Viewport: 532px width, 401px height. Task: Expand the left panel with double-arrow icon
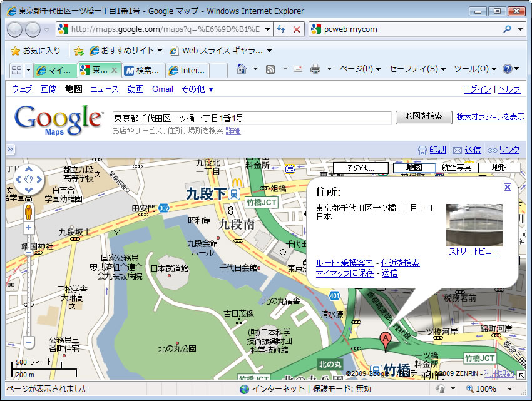[x=11, y=149]
